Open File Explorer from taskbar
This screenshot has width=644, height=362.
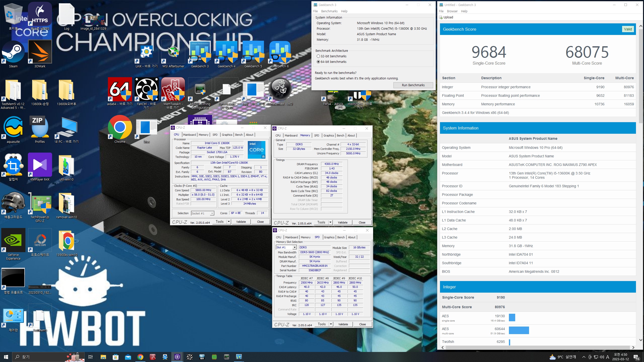click(x=103, y=357)
